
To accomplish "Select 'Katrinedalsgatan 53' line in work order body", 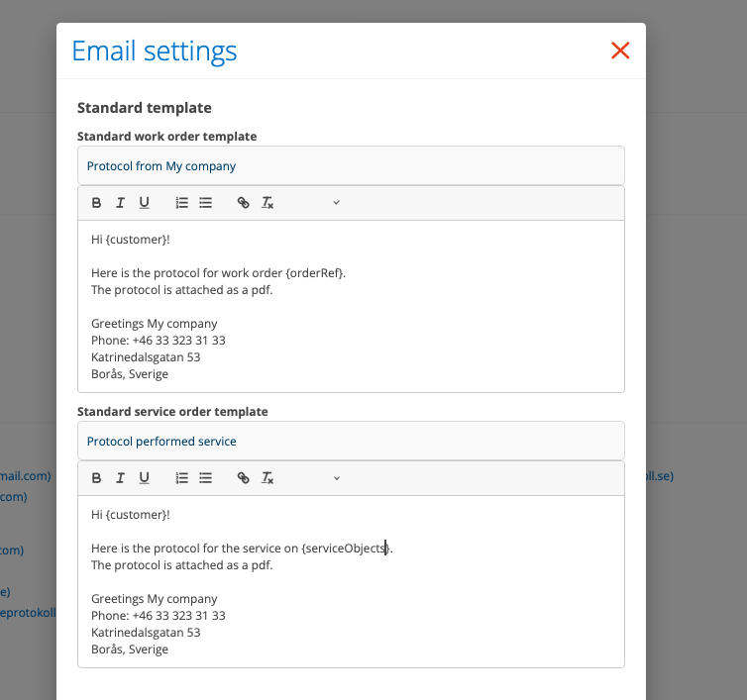I will tap(146, 357).
